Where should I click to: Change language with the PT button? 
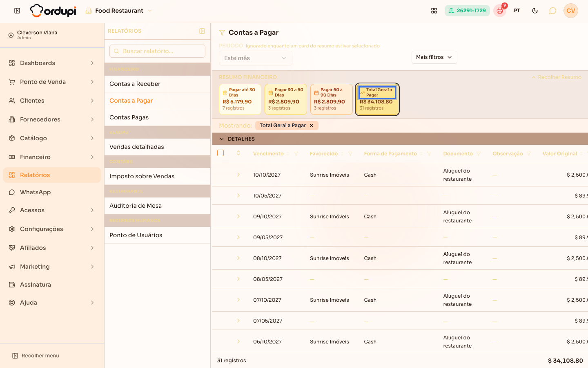click(517, 11)
